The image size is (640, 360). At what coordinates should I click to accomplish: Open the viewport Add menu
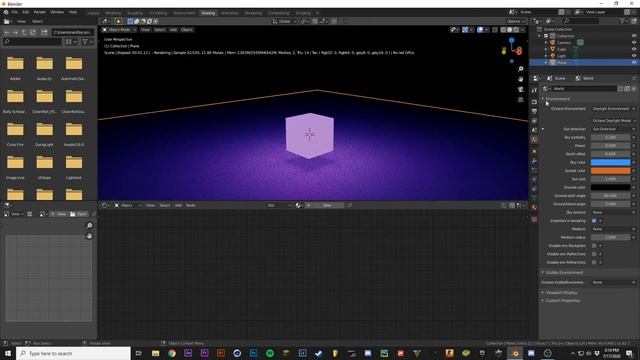(173, 30)
